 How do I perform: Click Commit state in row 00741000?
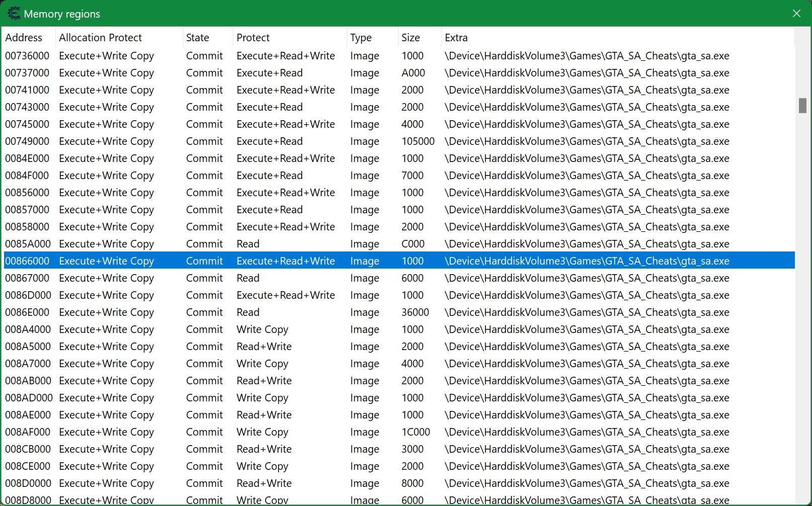tap(204, 90)
